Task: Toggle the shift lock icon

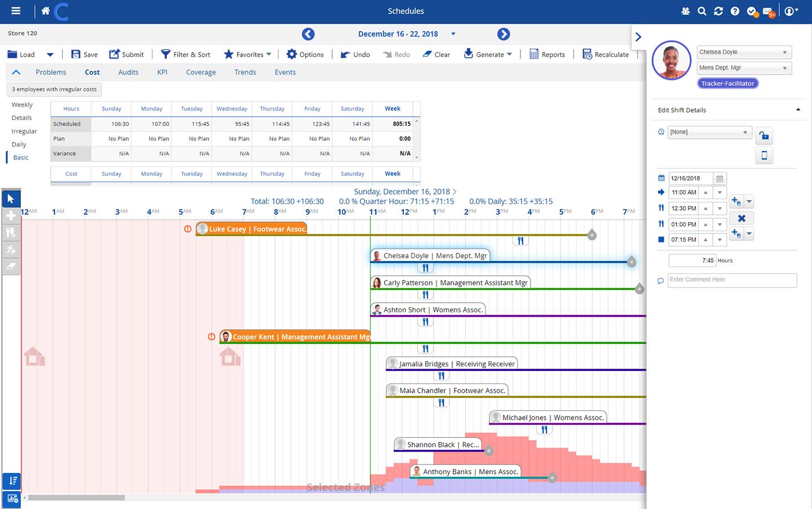Action: [764, 135]
